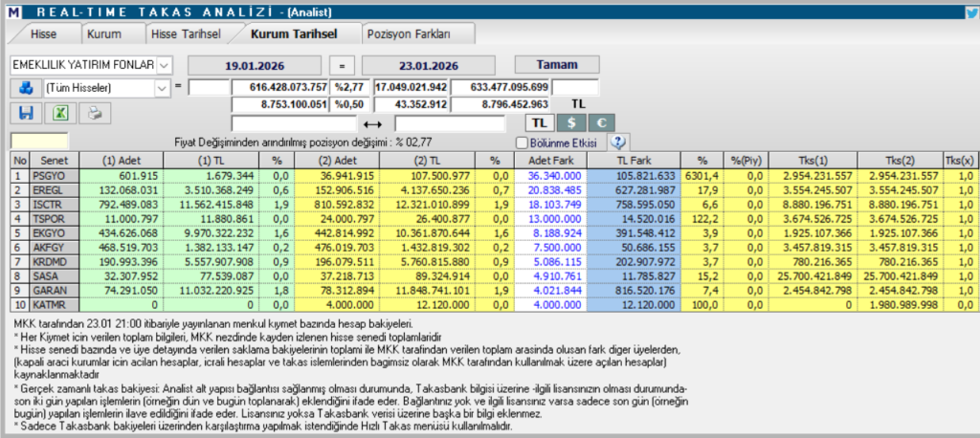Click the 616.428.073.757 total field
Image resolution: width=980 pixels, height=438 pixels.
coord(280,87)
